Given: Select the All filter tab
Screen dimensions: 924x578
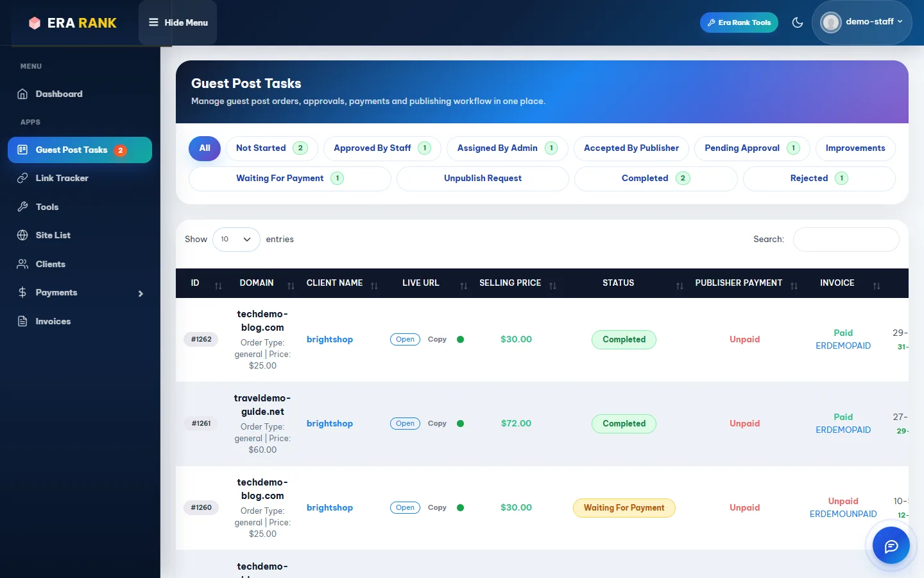Looking at the screenshot, I should point(205,148).
